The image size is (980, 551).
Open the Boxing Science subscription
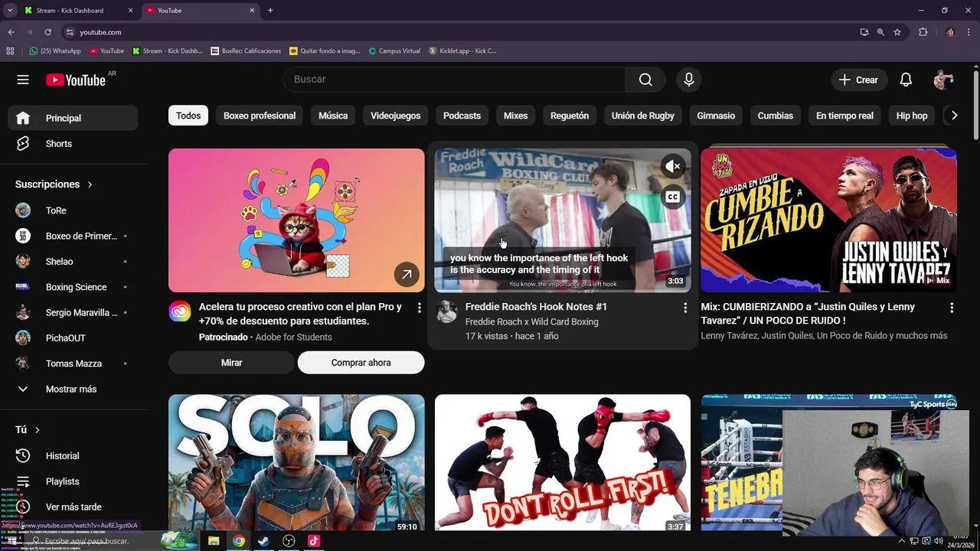73,287
